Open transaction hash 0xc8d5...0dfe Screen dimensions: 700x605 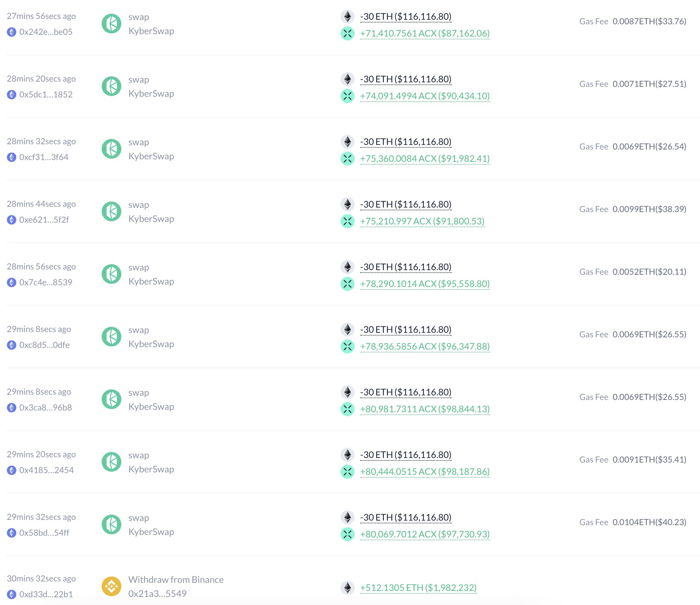click(44, 345)
